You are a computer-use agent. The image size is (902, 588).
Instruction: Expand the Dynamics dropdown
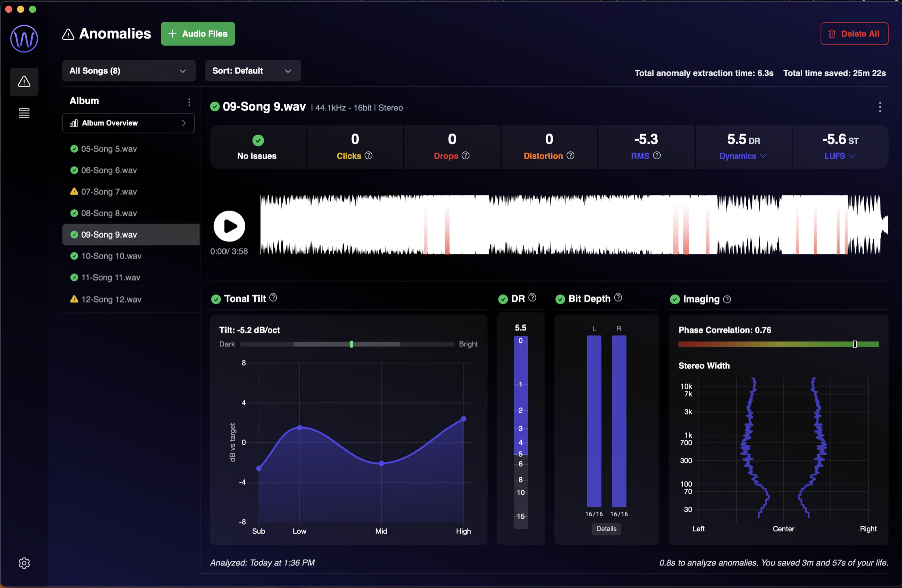743,156
